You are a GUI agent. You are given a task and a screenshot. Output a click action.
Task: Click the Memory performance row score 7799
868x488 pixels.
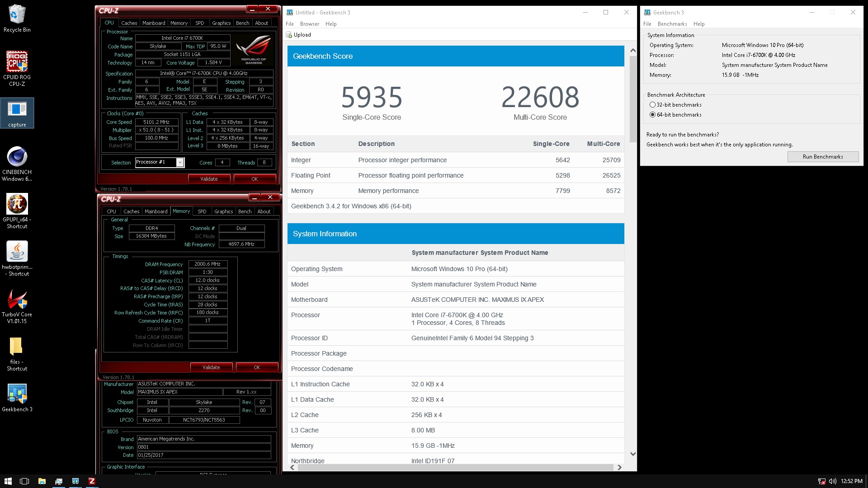[x=562, y=191]
